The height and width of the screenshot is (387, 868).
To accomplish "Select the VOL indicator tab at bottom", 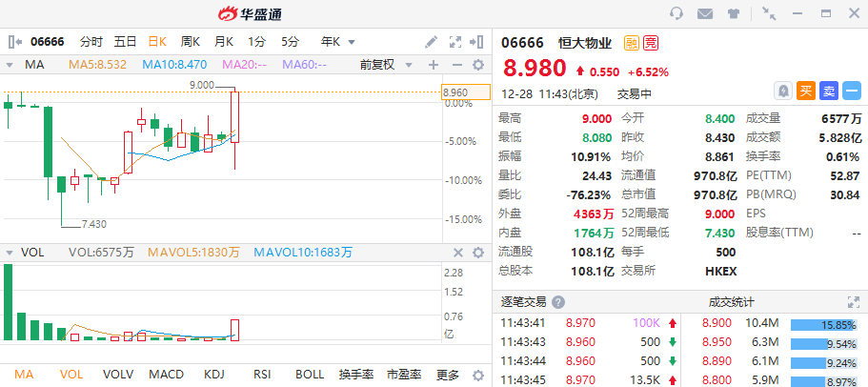I will click(71, 375).
